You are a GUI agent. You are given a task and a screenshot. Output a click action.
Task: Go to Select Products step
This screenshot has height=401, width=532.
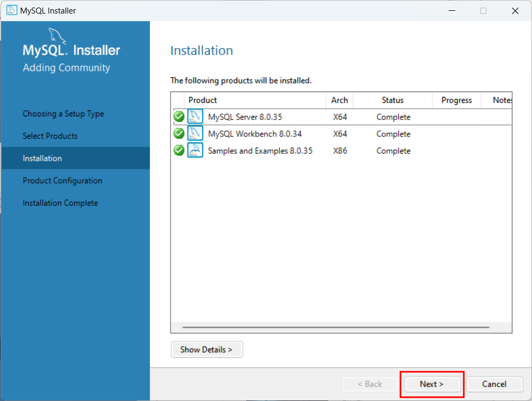tap(50, 136)
